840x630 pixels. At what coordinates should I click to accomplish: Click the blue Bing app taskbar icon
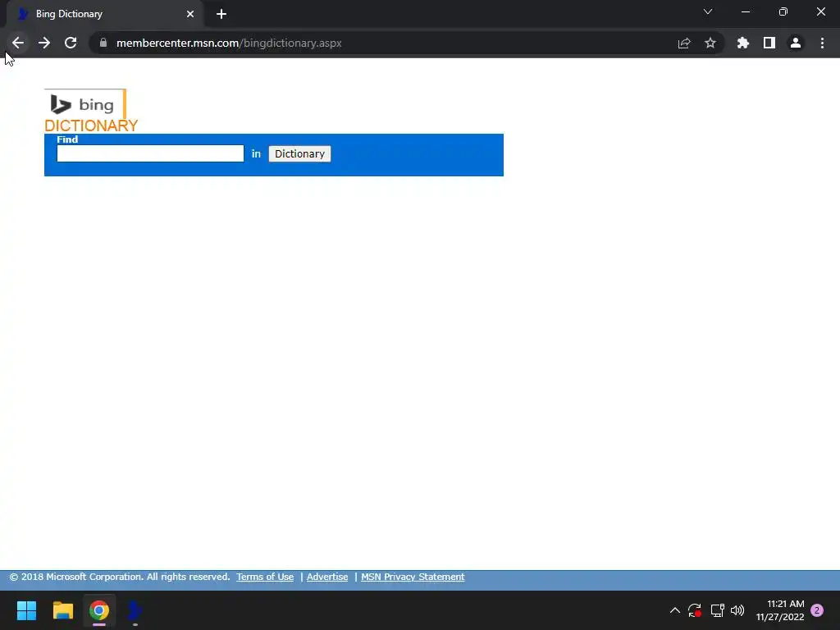[135, 610]
